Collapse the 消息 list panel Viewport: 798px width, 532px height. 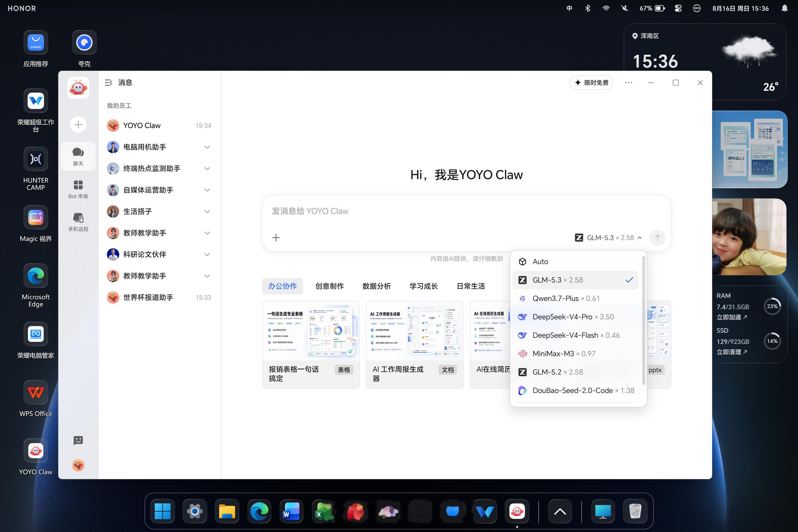(108, 82)
